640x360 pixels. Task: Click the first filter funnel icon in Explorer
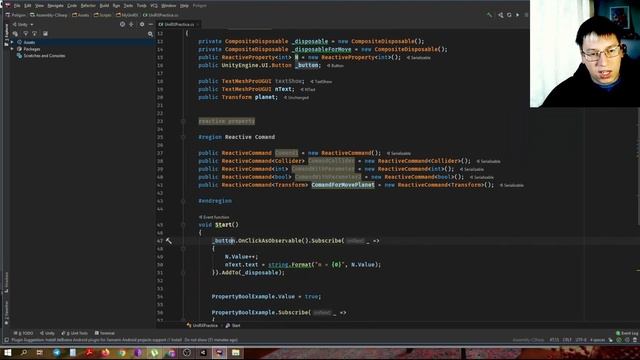(26, 34)
